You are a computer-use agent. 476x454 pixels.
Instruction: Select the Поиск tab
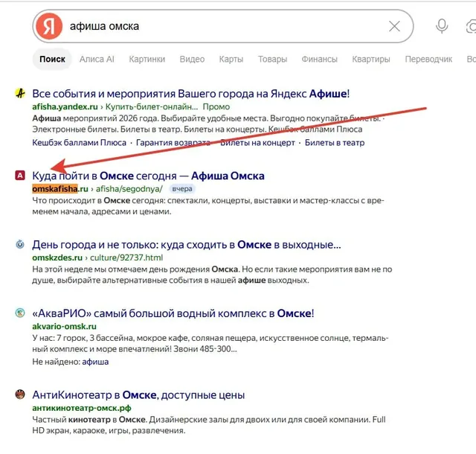52,59
